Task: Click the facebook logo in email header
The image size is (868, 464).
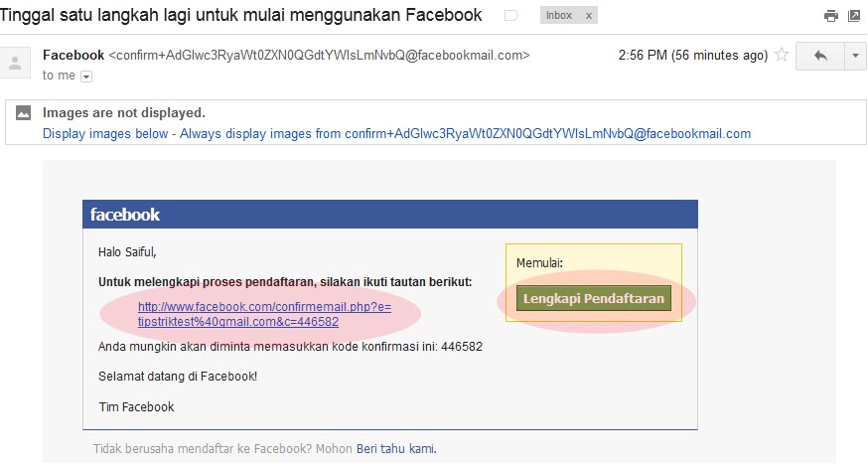Action: tap(124, 215)
